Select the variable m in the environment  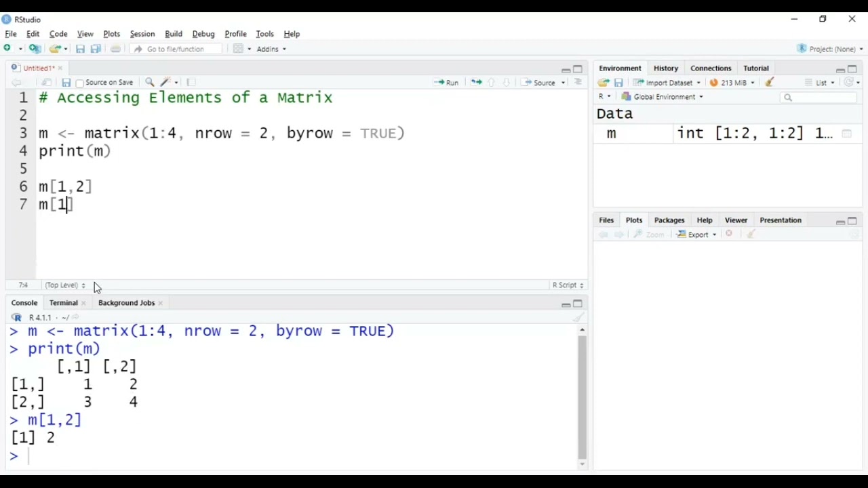click(x=612, y=134)
